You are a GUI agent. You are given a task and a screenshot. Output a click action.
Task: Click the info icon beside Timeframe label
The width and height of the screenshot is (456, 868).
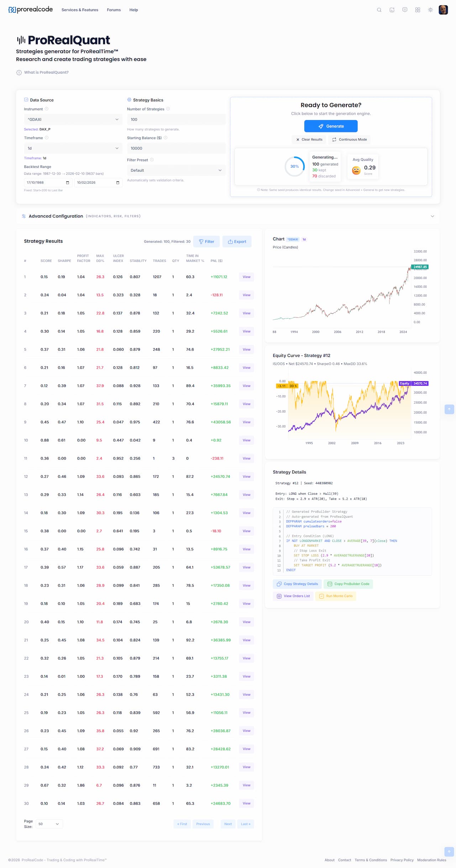(47, 138)
